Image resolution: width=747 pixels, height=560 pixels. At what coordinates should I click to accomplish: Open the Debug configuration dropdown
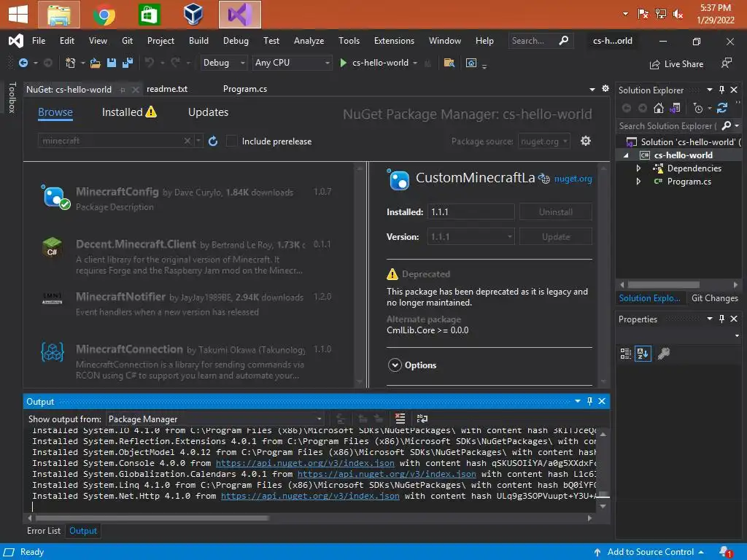tap(223, 63)
